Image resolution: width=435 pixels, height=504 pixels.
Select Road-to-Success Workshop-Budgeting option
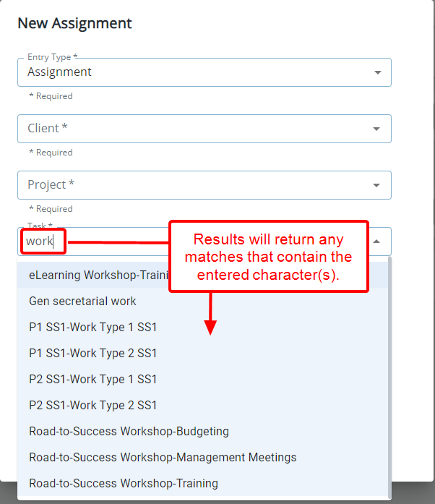[x=129, y=431]
